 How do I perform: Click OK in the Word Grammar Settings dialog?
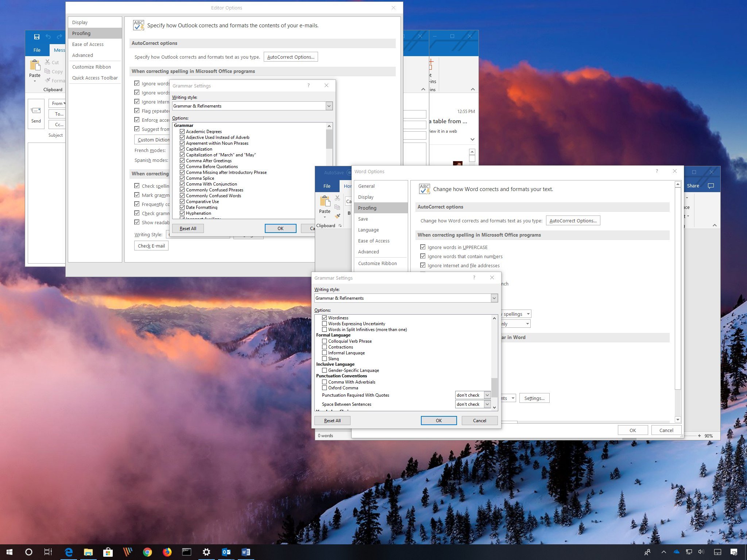point(439,420)
